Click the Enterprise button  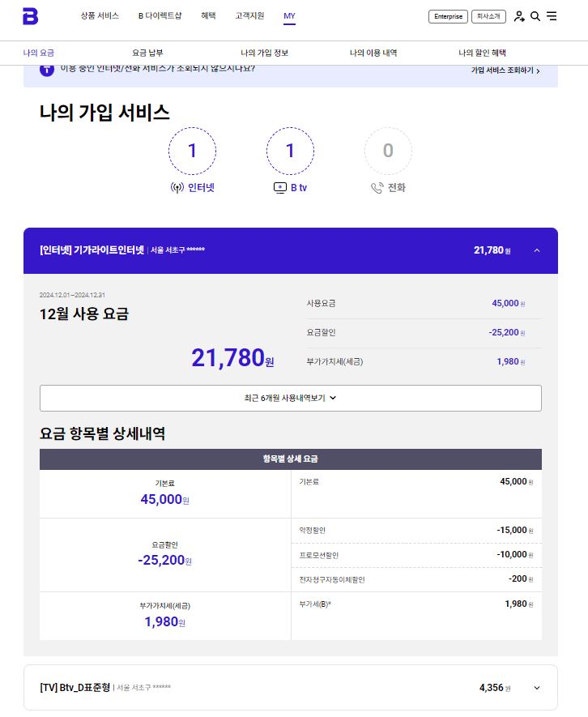click(x=448, y=16)
